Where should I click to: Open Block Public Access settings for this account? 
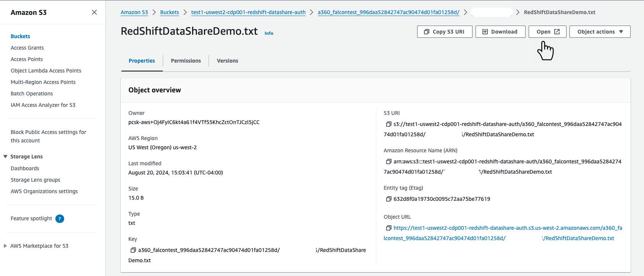[49, 136]
